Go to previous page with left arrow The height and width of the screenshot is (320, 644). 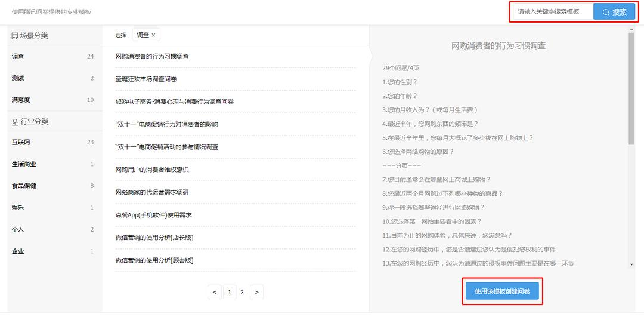215,292
